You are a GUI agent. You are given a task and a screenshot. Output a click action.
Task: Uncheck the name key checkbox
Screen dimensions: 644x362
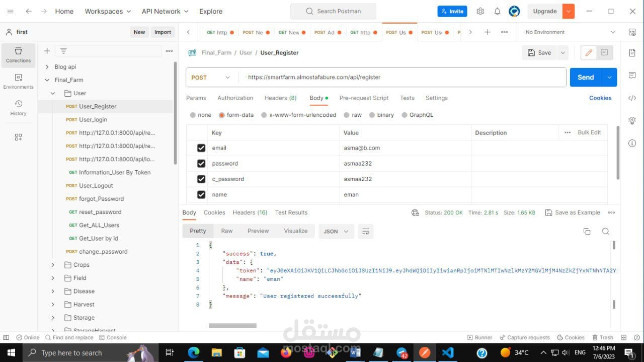tap(201, 195)
